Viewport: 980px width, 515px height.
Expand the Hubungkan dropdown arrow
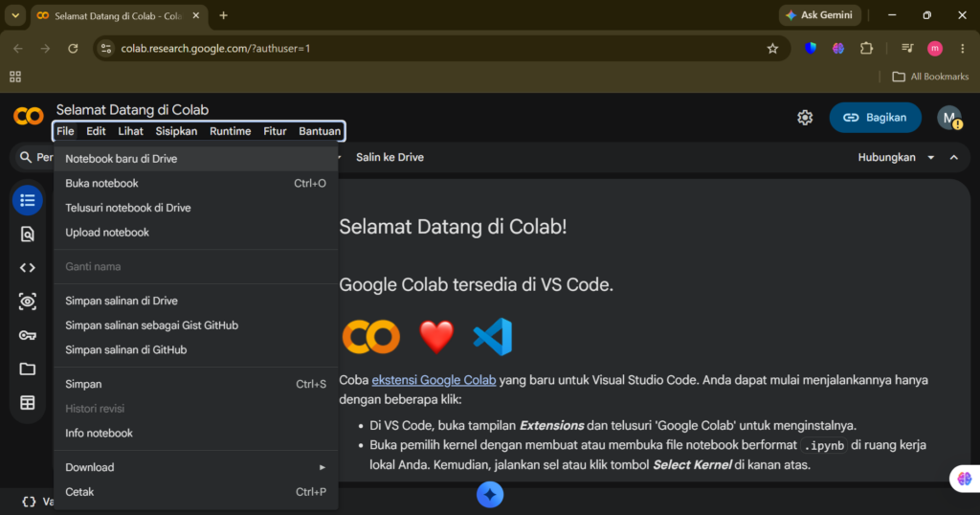pos(930,158)
